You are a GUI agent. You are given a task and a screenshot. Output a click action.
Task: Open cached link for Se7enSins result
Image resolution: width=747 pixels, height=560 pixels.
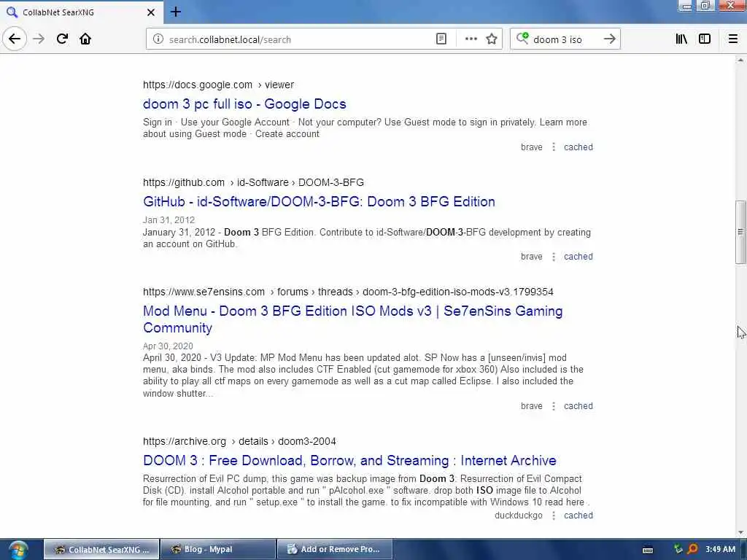coord(578,406)
